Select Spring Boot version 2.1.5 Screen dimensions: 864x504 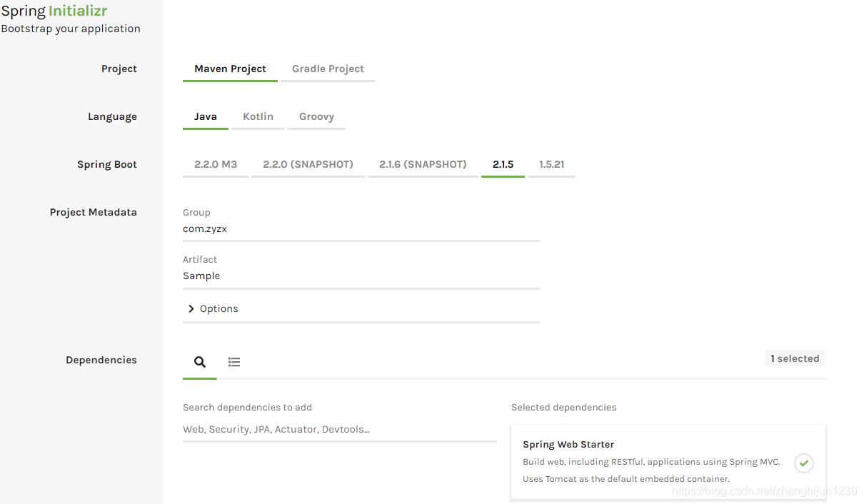[x=503, y=165]
